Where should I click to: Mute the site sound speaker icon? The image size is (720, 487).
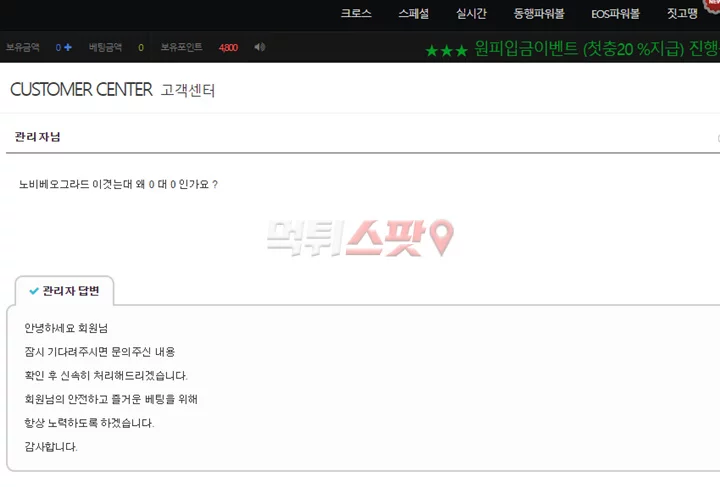(x=259, y=47)
